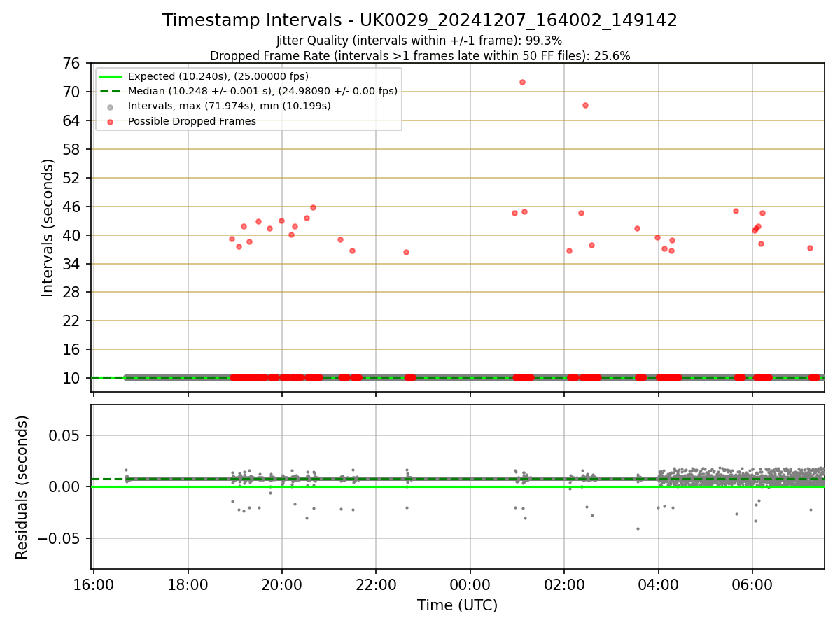The height and width of the screenshot is (630, 840).
Task: Click legend entry "Intervals, max (71.974s), min (10.199s)"
Action: point(230,106)
